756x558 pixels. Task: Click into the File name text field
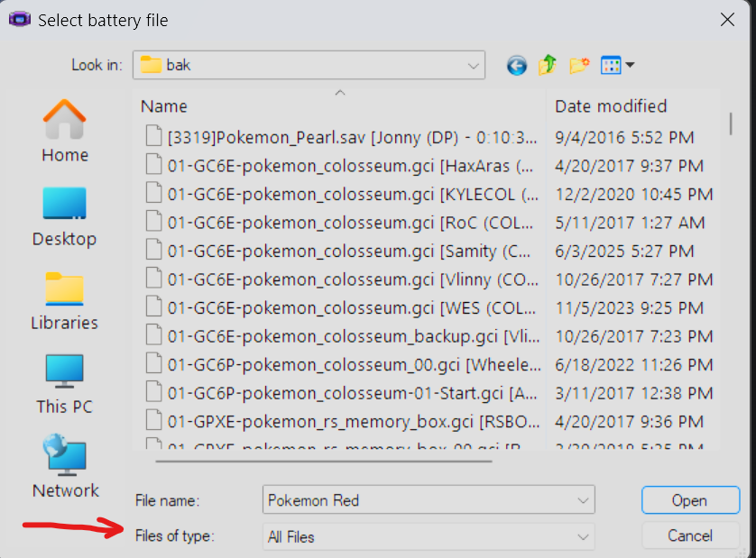click(x=415, y=499)
